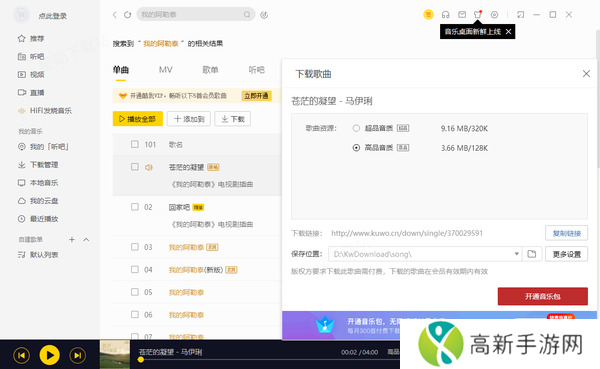Screen dimensions: 600x369
Task: Click the back navigation arrow
Action: coord(114,15)
